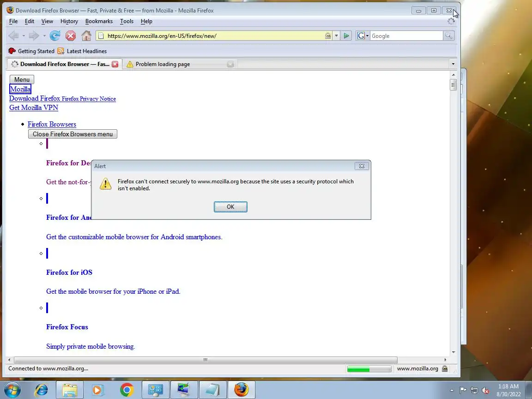Image resolution: width=532 pixels, height=399 pixels.
Task: Stop loading the page
Action: point(71,36)
